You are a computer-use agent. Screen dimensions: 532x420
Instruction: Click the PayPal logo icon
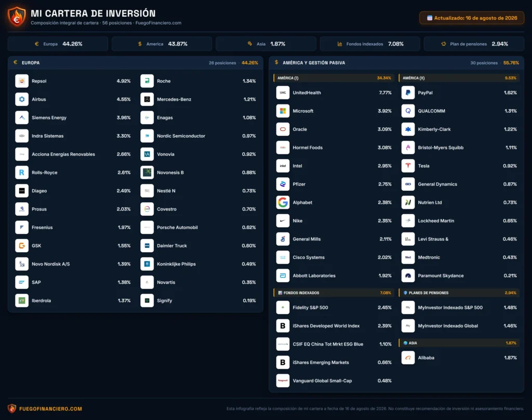pos(408,93)
